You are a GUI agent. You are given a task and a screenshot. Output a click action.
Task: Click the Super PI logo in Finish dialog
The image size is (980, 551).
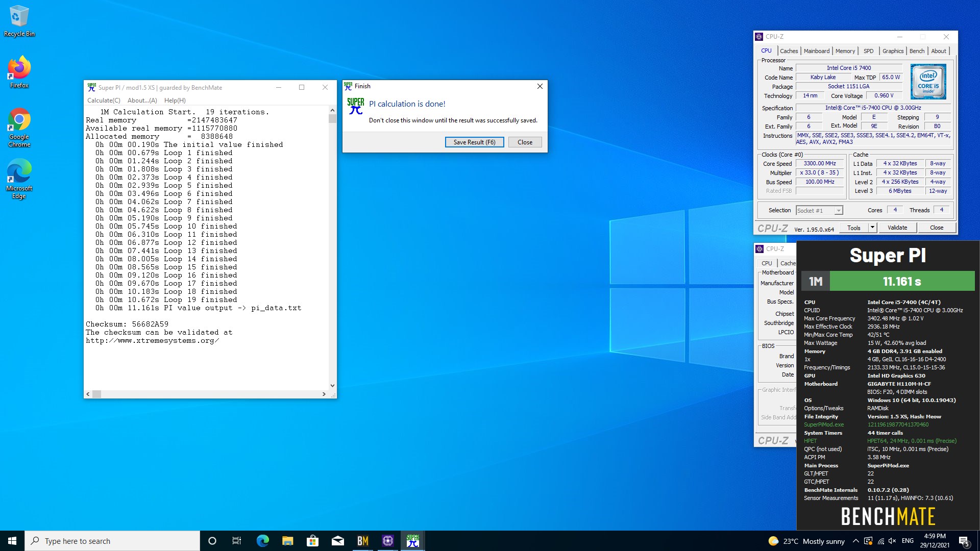(356, 106)
